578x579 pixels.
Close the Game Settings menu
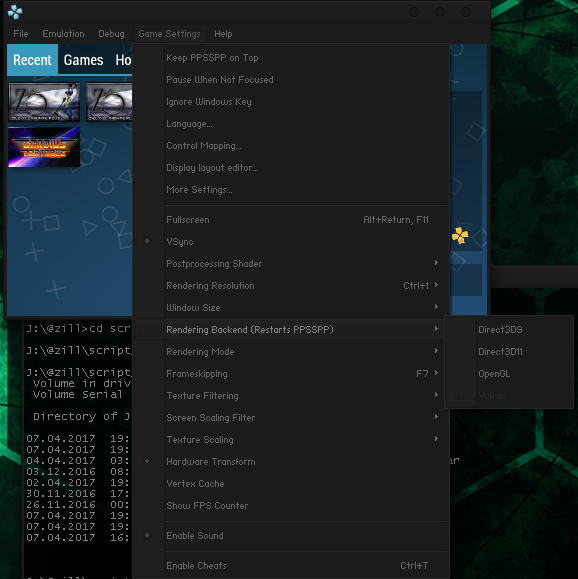click(170, 34)
